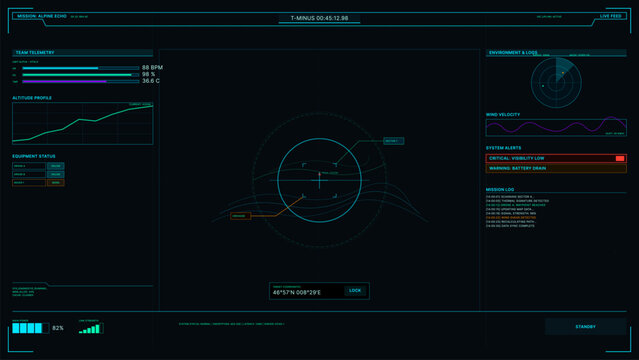Click the altitude profile chart

83,123
